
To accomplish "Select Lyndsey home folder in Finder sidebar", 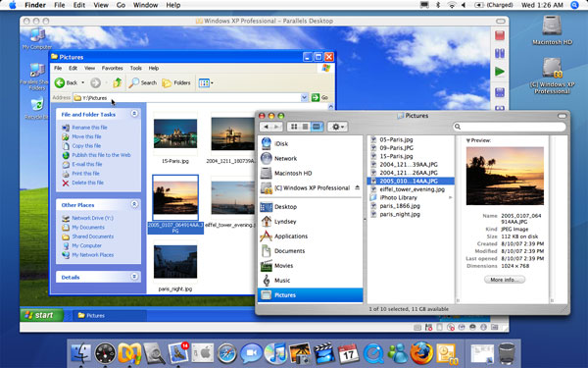I will (x=285, y=221).
